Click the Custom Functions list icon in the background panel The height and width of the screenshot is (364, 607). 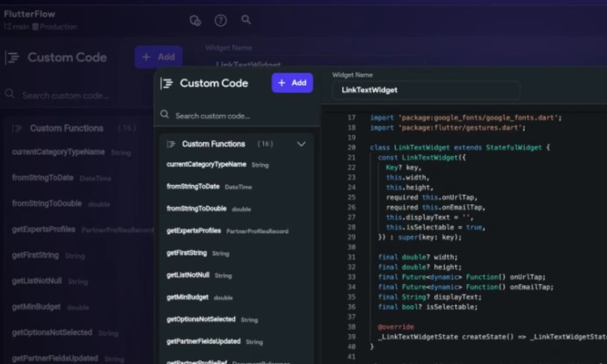(x=17, y=129)
